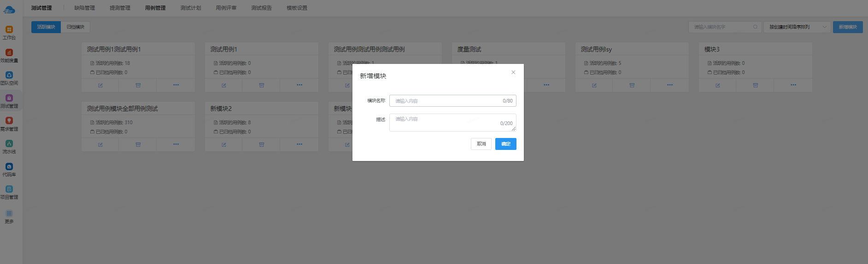Select the 活跃模块 tab button

[46, 27]
